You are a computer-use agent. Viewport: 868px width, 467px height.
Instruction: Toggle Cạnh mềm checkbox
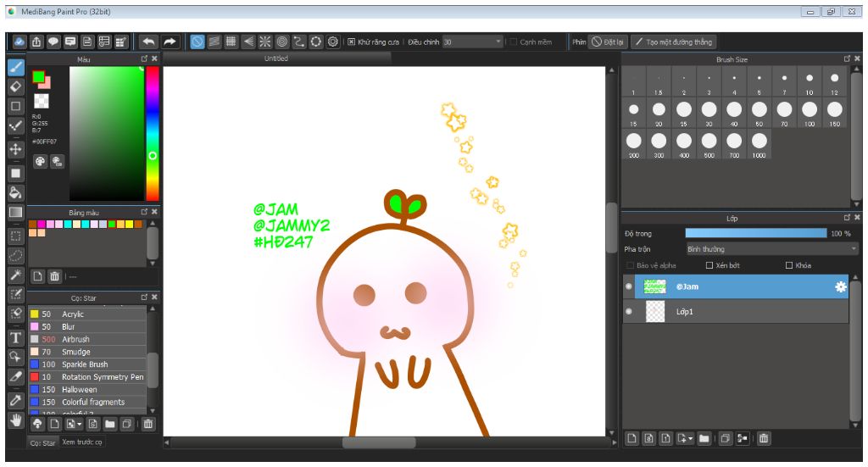pos(513,42)
